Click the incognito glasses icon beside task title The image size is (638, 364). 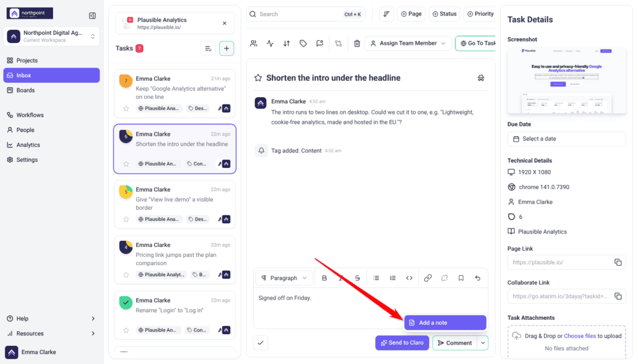481,78
